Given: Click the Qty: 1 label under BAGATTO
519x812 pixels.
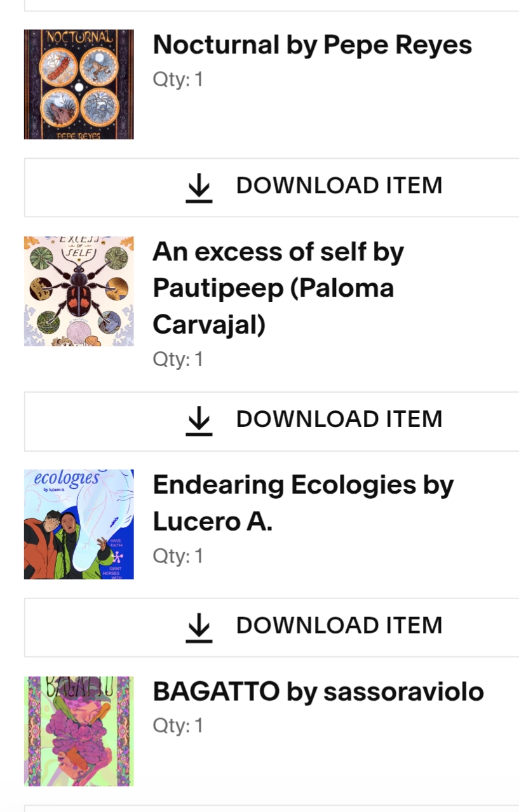Looking at the screenshot, I should tap(178, 726).
